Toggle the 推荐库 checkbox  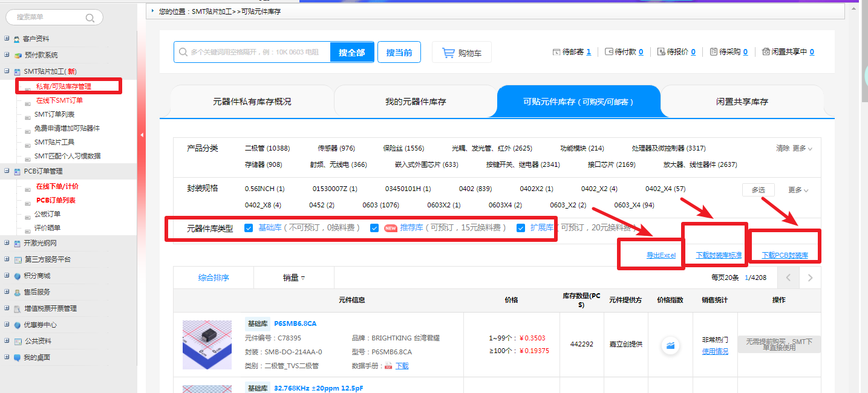[374, 228]
